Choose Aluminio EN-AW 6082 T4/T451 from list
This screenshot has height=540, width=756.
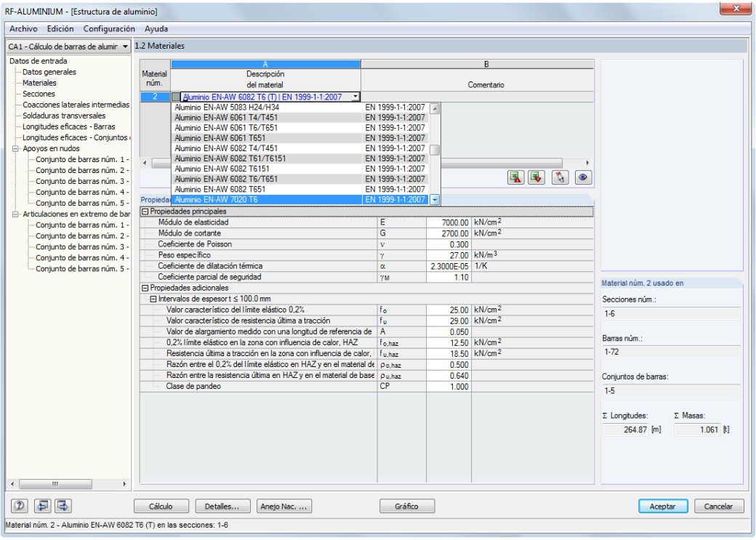pos(300,148)
